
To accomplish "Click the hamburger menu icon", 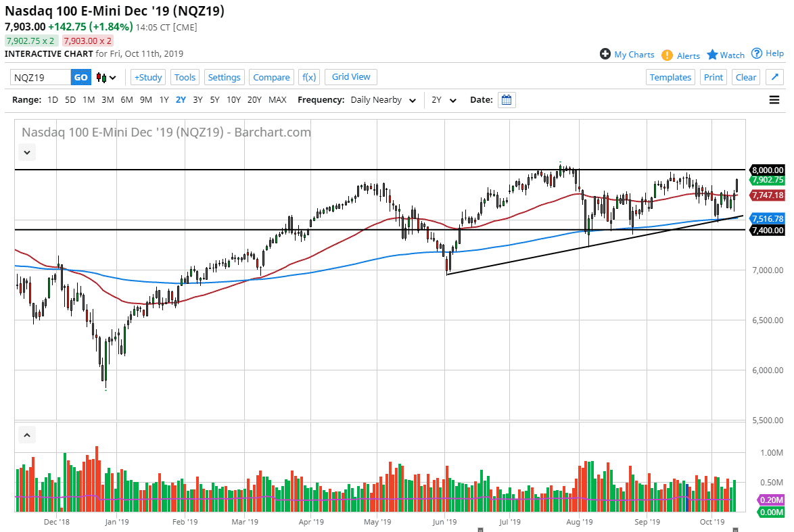I will coord(774,100).
